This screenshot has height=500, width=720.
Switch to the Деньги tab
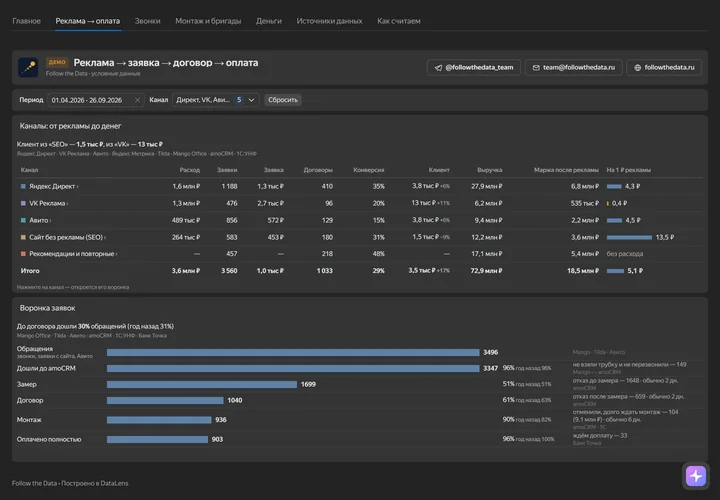click(269, 21)
